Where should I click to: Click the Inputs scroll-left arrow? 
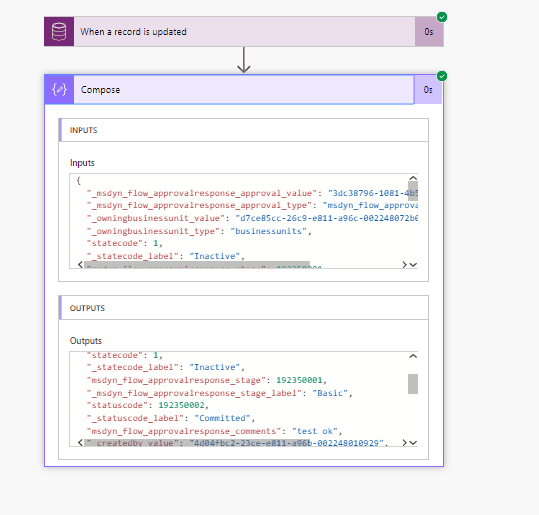(x=80, y=264)
